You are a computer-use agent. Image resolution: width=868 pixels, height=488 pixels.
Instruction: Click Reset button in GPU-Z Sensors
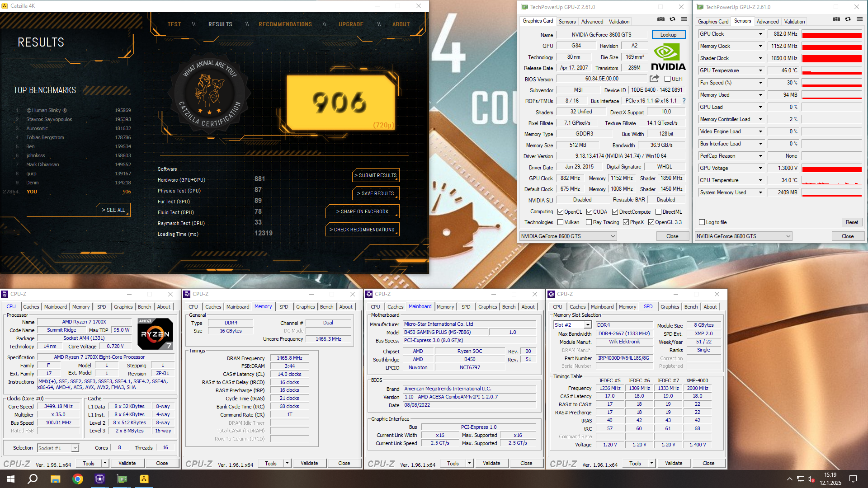852,222
